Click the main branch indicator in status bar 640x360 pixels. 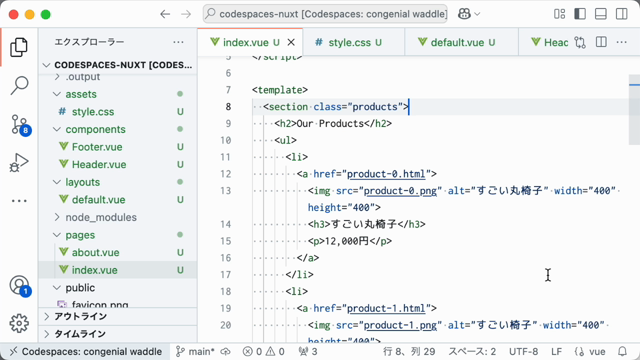tap(195, 351)
